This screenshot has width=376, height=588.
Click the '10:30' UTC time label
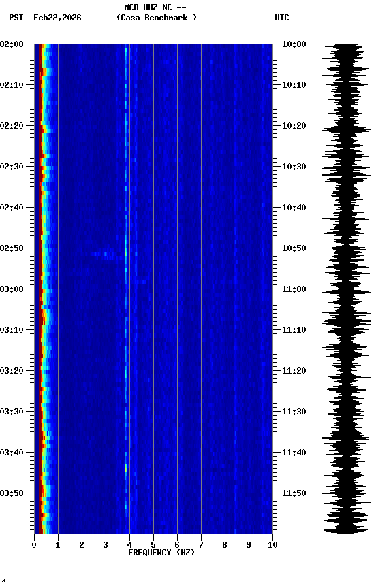[294, 167]
